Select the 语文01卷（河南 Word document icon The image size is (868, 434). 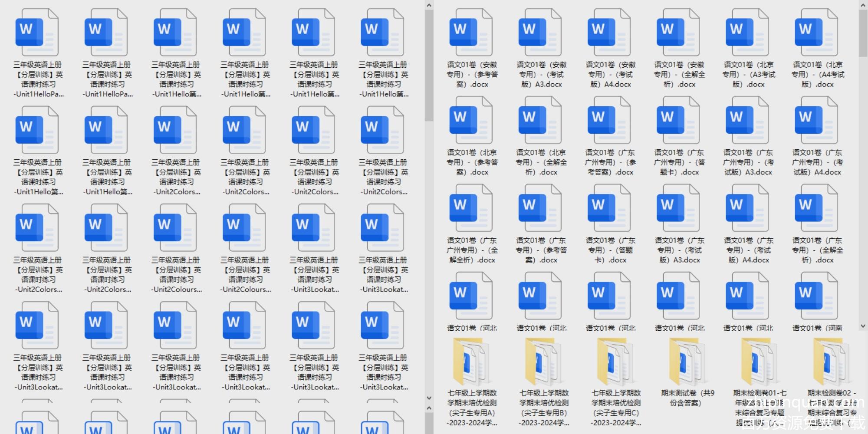click(x=816, y=296)
